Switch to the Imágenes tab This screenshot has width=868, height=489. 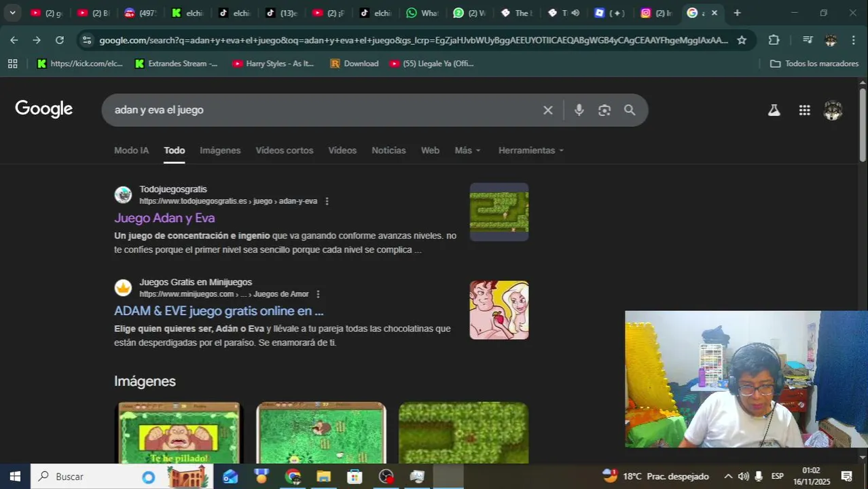(220, 150)
